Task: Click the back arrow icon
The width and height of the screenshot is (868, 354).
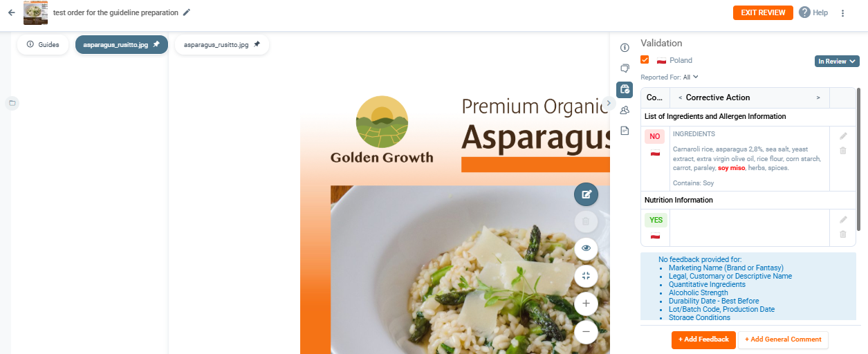Action: (x=11, y=12)
